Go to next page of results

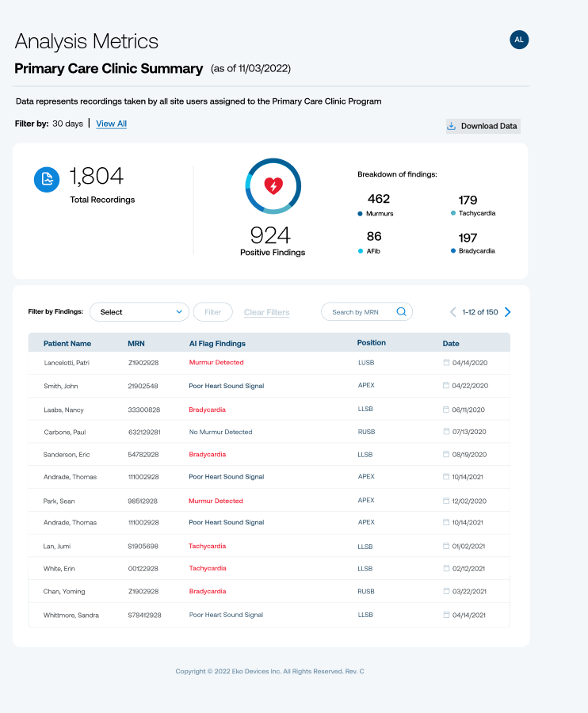click(508, 312)
